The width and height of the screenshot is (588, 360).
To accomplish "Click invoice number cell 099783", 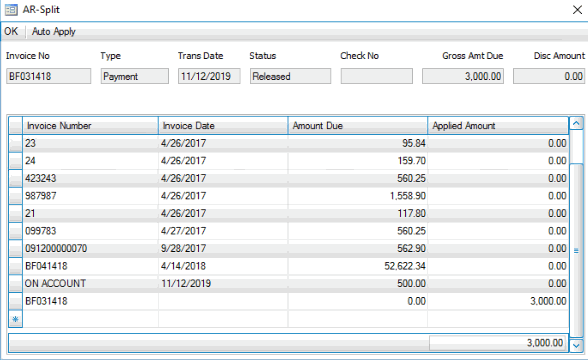I will (90, 231).
